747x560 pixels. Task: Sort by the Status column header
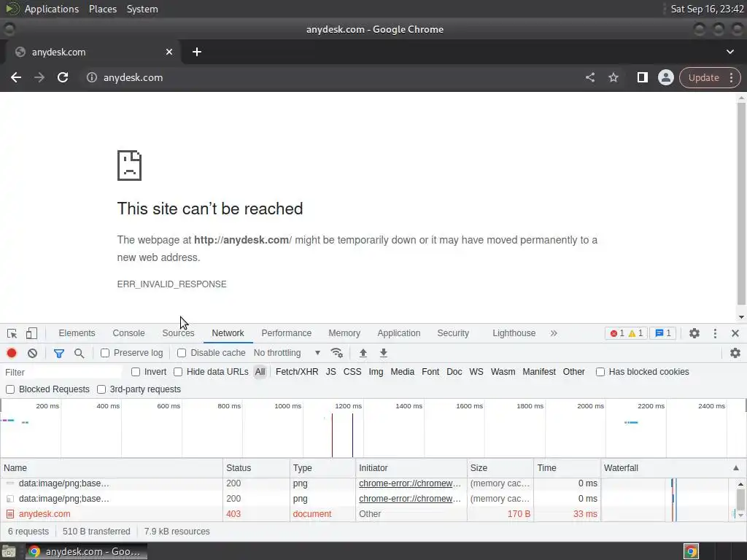[256, 468]
